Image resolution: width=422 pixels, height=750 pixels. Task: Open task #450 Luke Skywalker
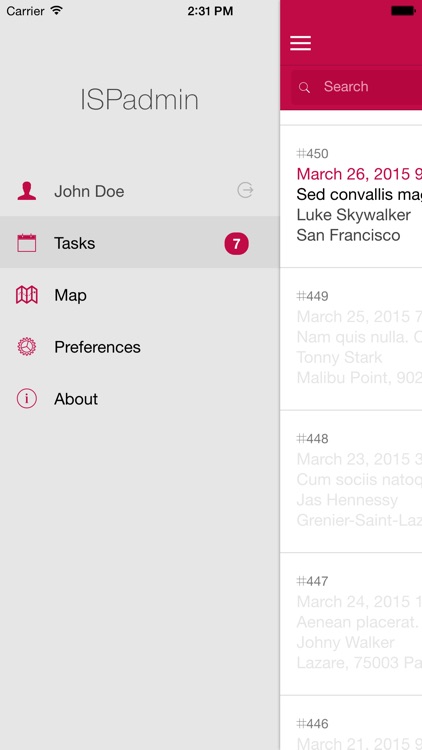point(351,196)
